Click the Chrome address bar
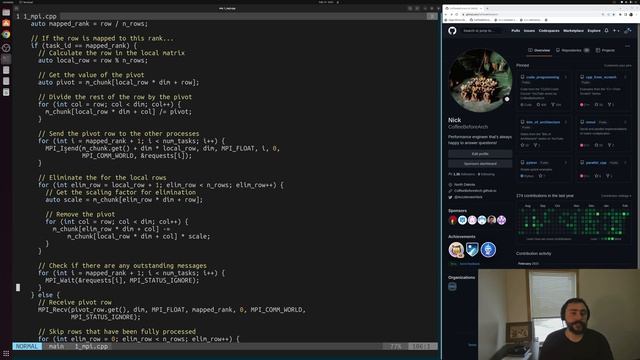This screenshot has width=640, height=360. pos(531,14)
